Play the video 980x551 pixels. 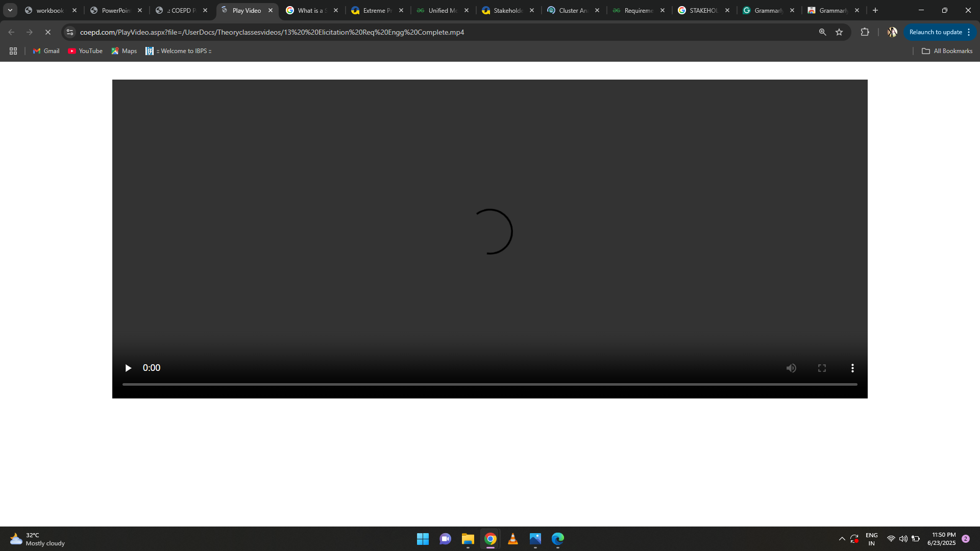tap(128, 368)
